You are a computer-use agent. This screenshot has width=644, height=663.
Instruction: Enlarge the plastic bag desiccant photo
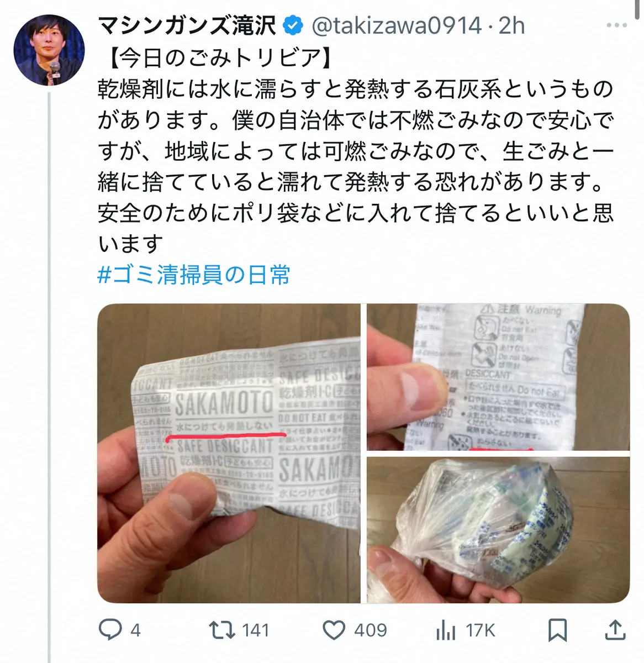click(x=498, y=530)
